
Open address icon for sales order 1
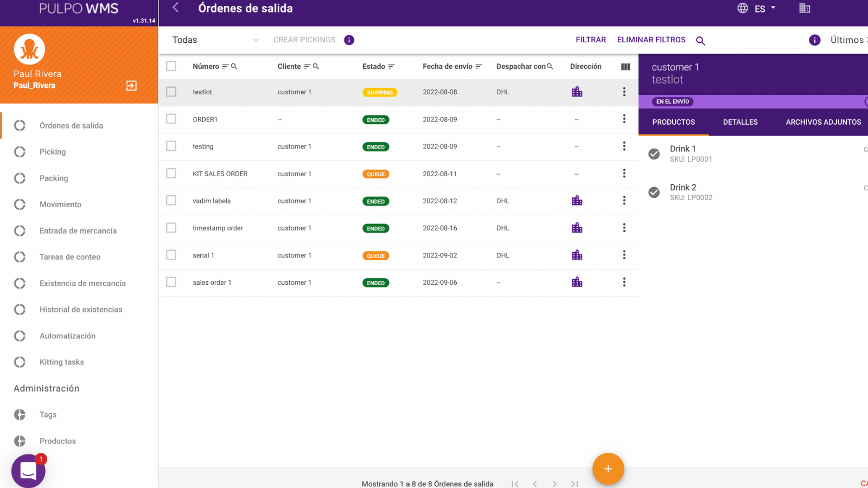pyautogui.click(x=577, y=282)
